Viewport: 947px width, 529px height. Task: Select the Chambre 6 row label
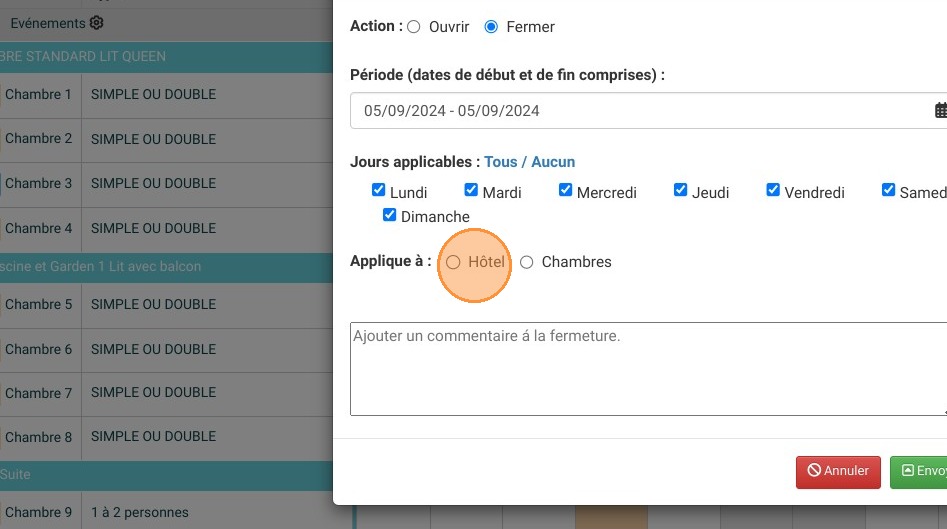click(x=39, y=350)
